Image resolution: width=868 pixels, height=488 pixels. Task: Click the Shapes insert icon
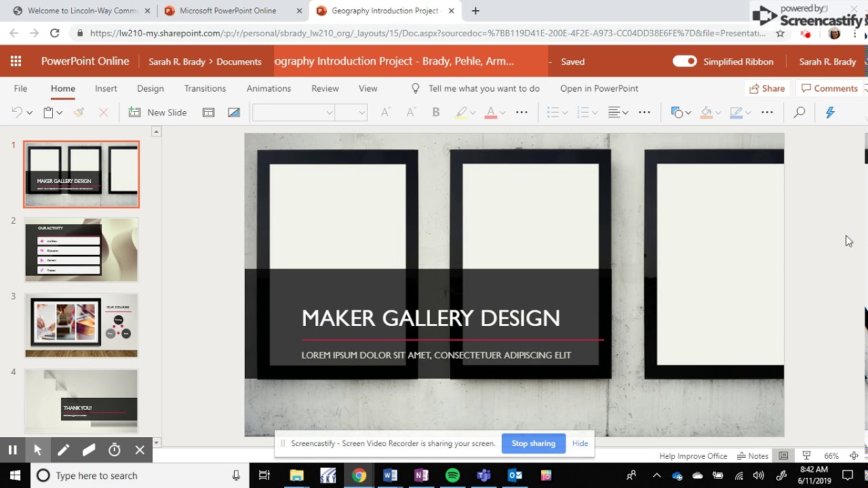click(676, 113)
